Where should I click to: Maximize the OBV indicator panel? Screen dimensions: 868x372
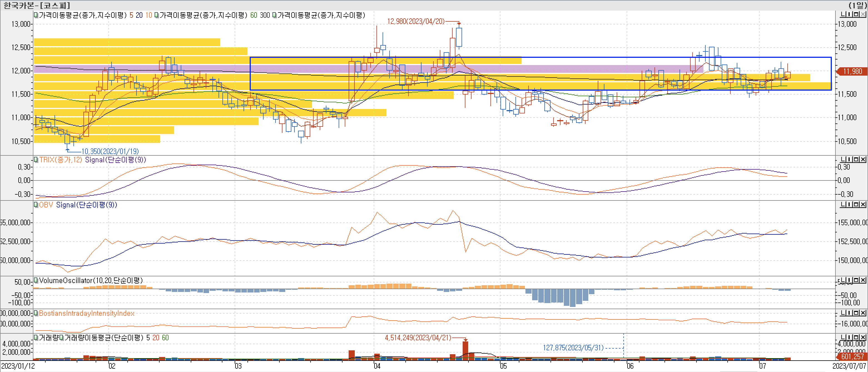857,205
